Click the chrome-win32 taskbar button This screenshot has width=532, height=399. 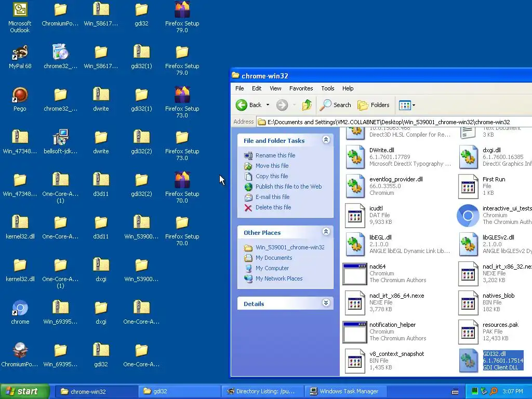[x=96, y=392]
